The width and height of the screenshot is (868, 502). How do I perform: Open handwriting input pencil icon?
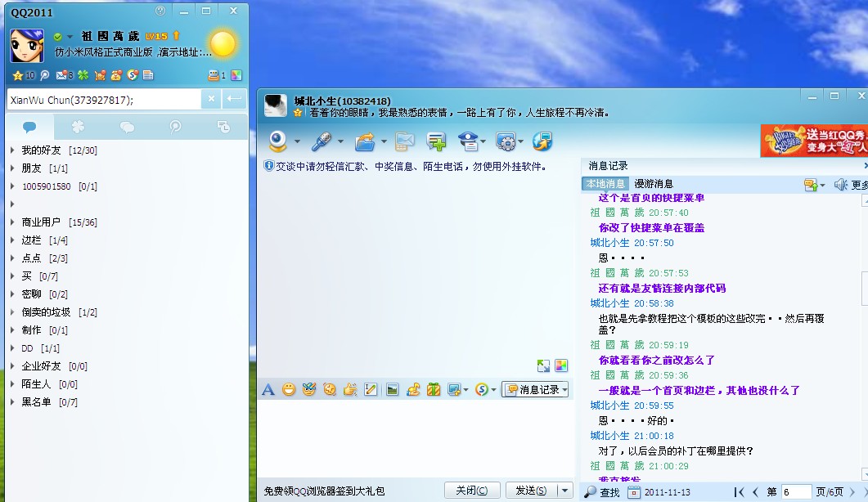click(x=371, y=390)
